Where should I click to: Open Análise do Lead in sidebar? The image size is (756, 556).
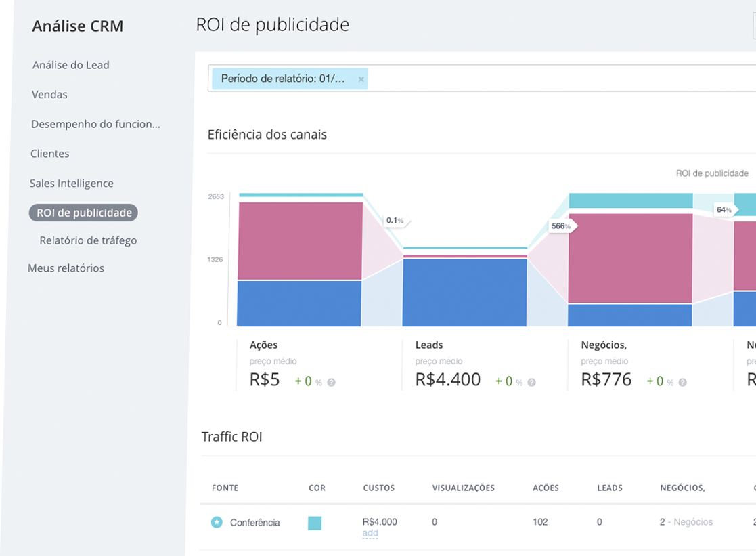pyautogui.click(x=70, y=65)
